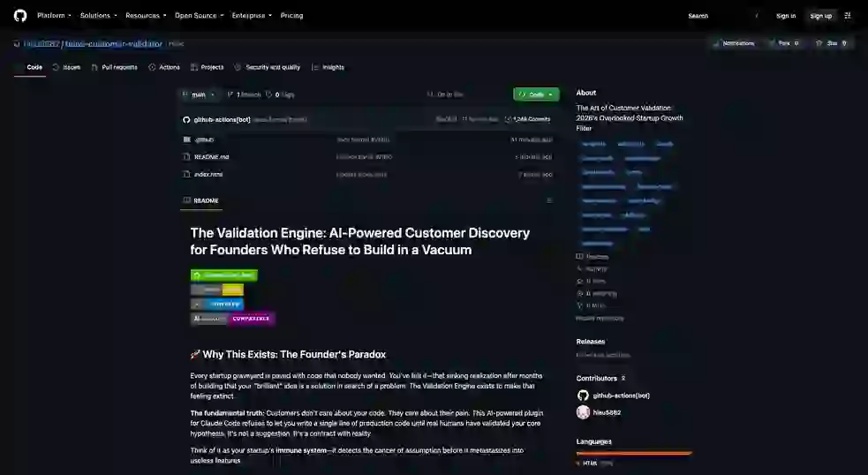Focus the Search field in header

click(x=723, y=16)
